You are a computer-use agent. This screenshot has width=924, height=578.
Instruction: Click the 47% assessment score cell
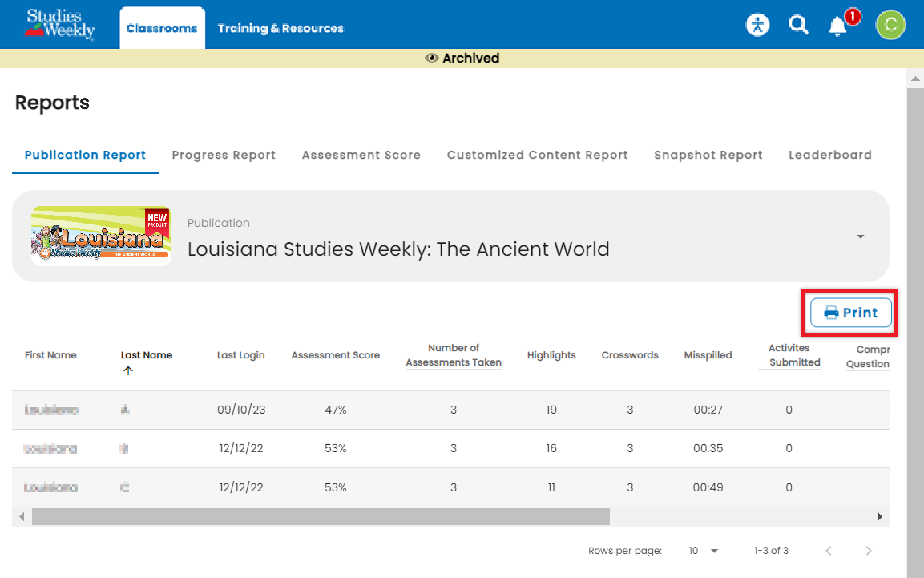pyautogui.click(x=335, y=410)
